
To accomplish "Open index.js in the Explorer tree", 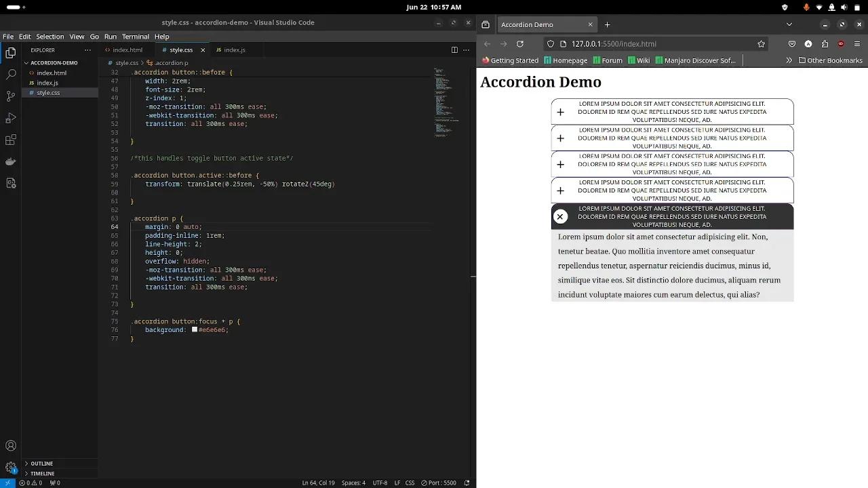I will coord(47,83).
